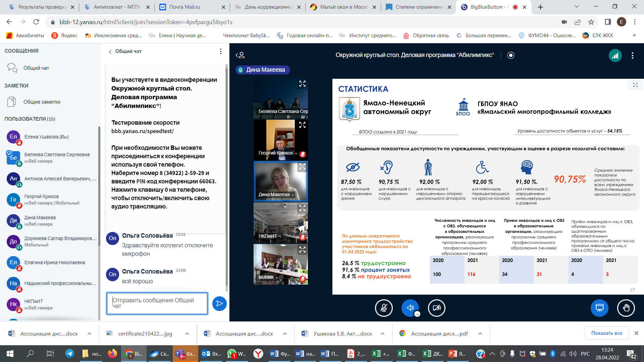Toggle the audio speaker button

point(410,307)
